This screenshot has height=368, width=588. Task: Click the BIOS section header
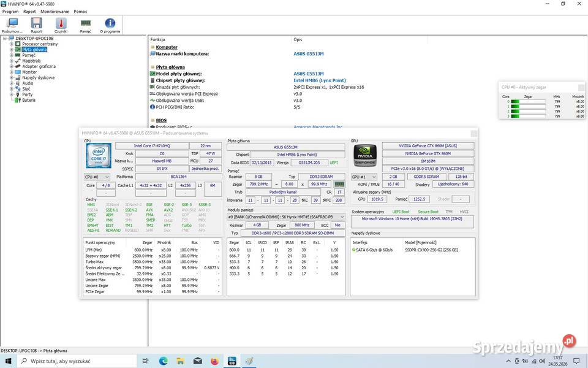tap(161, 121)
